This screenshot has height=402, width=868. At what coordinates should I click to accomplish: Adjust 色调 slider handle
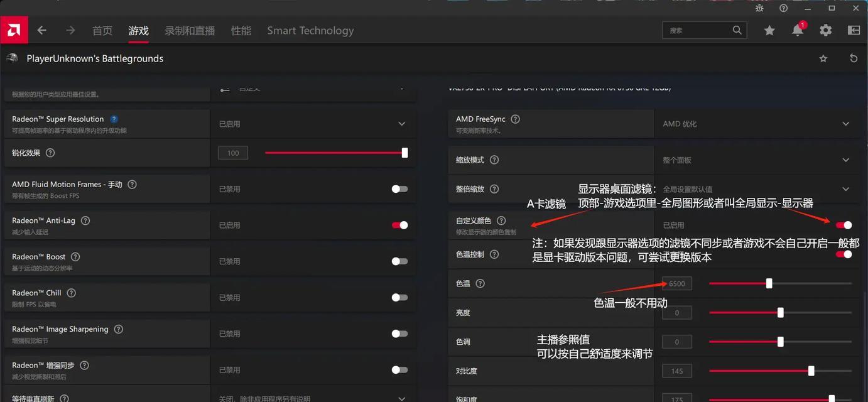click(780, 342)
